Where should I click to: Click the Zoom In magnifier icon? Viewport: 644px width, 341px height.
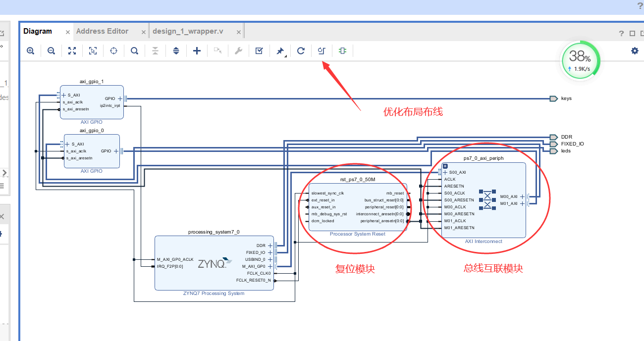click(x=30, y=50)
